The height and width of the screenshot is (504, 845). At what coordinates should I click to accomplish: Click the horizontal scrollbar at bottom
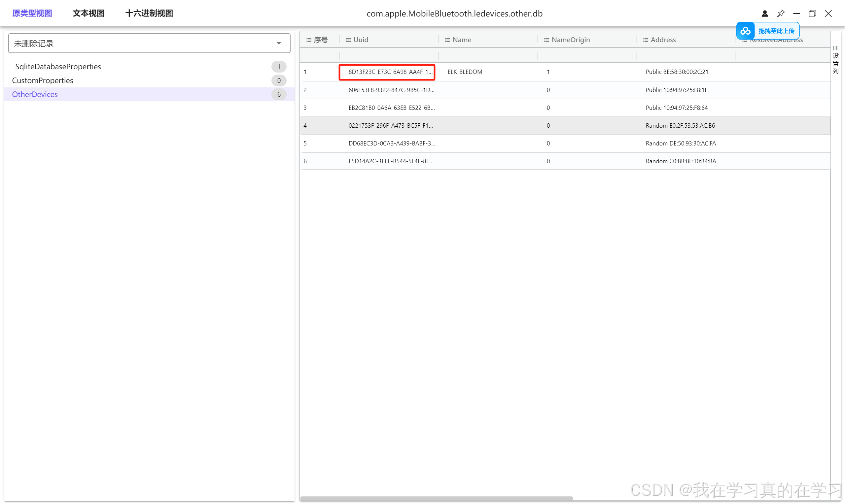point(436,498)
